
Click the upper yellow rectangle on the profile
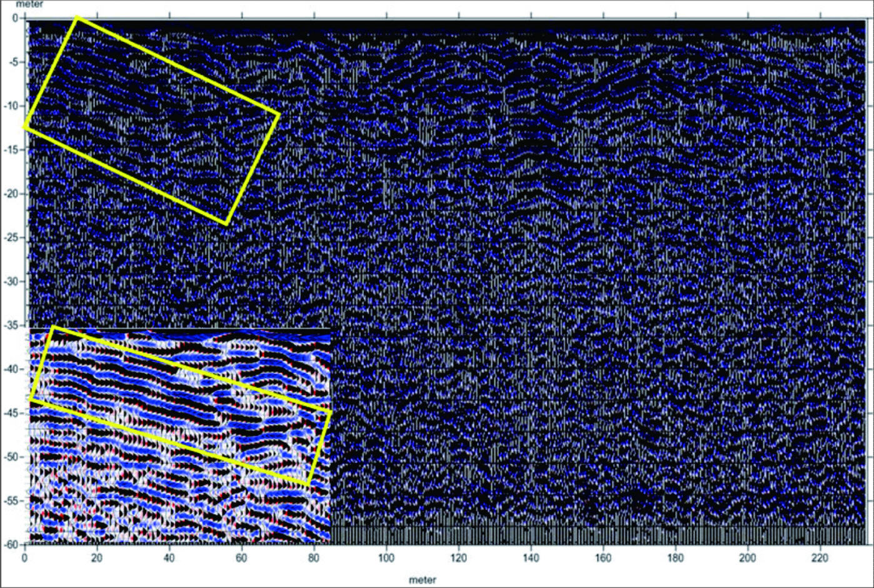tap(151, 119)
